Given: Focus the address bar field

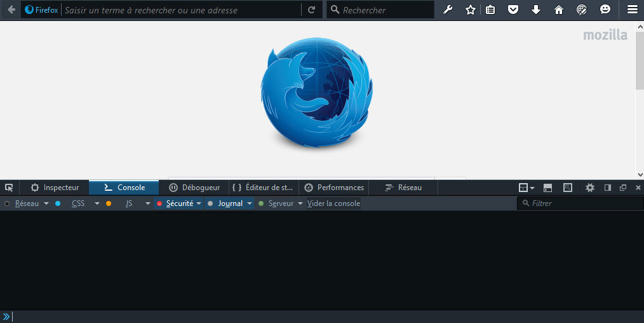Looking at the screenshot, I should (182, 10).
